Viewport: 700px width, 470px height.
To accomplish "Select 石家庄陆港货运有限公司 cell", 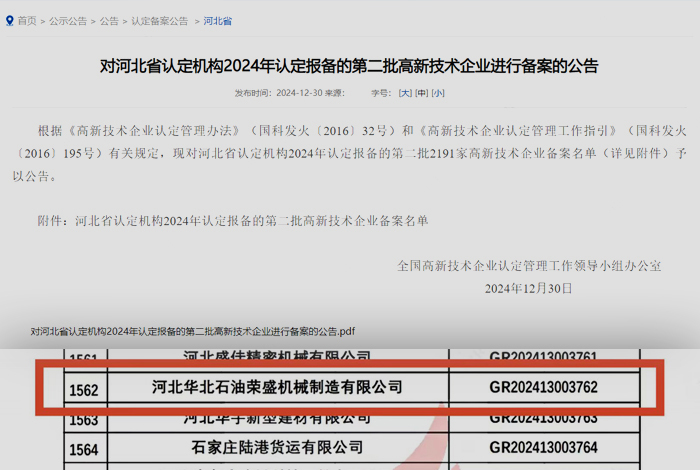I will (x=278, y=447).
